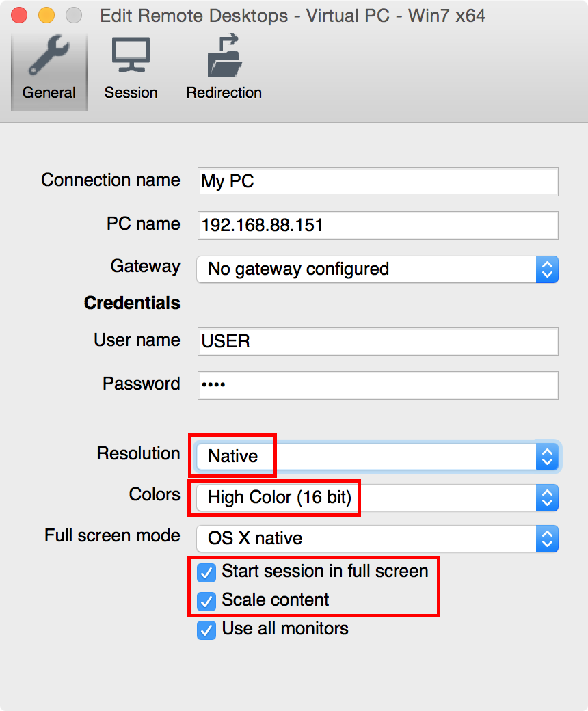Screen dimensions: 588x711
Task: Click the Gateway chevron control
Action: [x=546, y=269]
